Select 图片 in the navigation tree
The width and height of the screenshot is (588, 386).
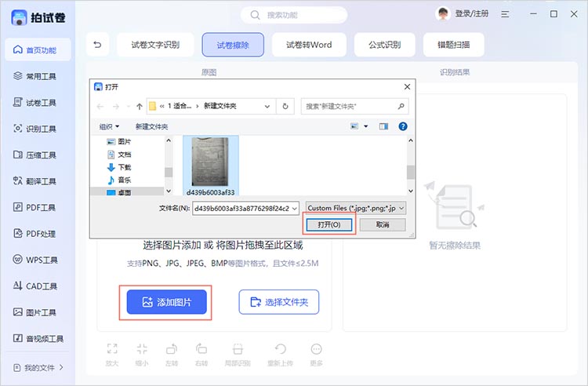[119, 141]
